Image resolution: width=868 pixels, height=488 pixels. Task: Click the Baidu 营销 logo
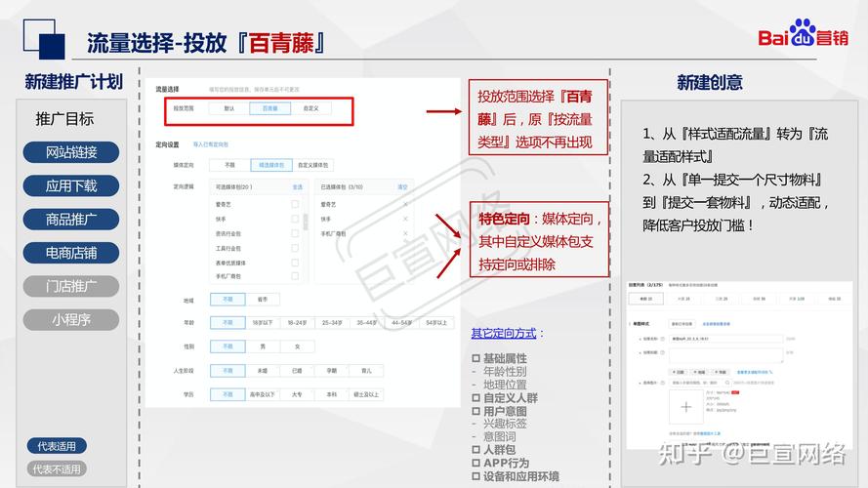point(803,34)
